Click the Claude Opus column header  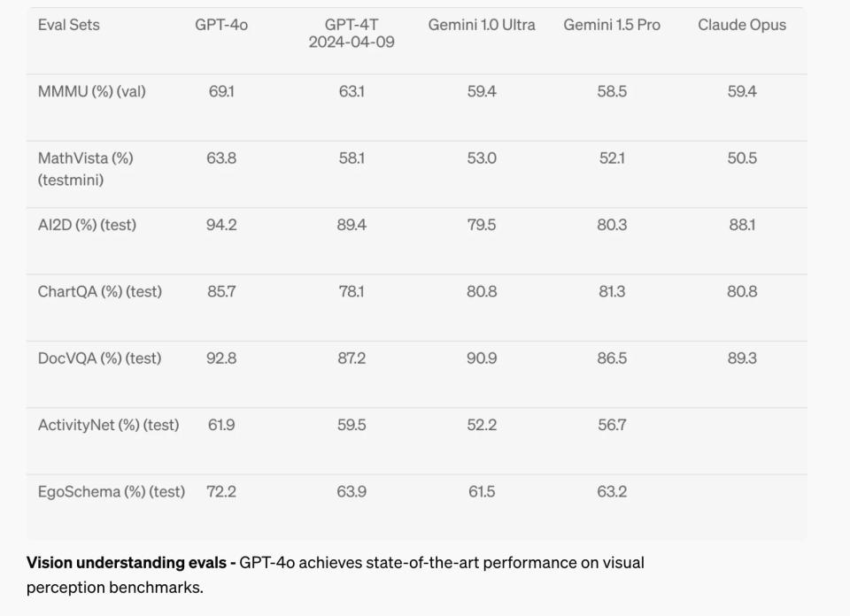point(742,25)
